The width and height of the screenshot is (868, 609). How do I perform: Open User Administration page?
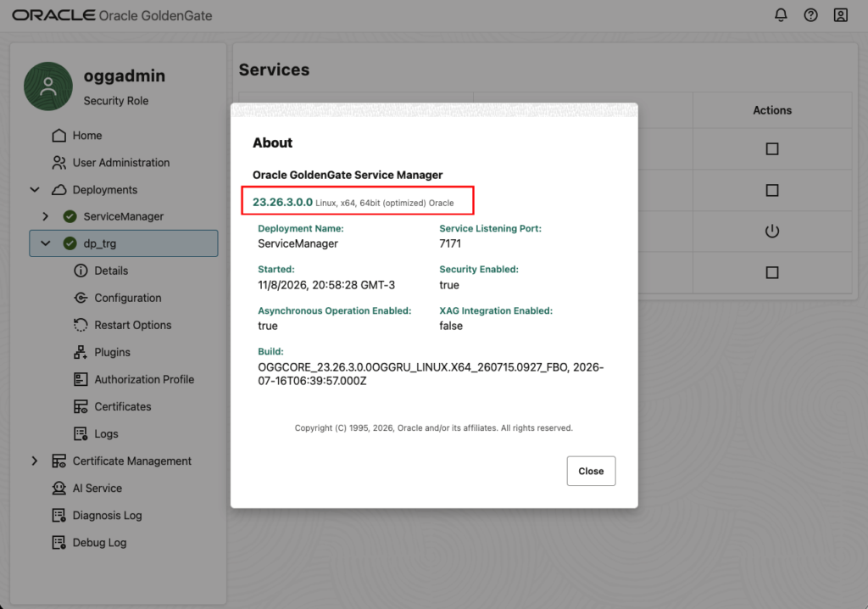(x=121, y=162)
